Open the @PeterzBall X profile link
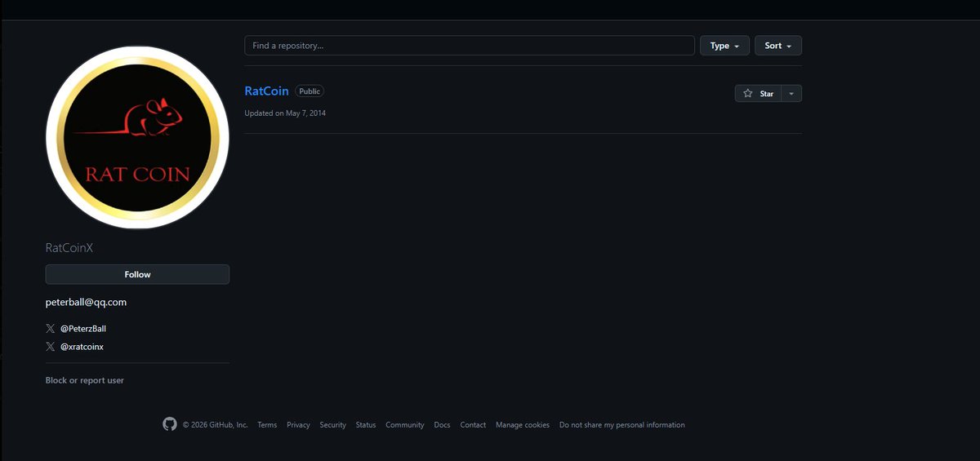 tap(83, 329)
